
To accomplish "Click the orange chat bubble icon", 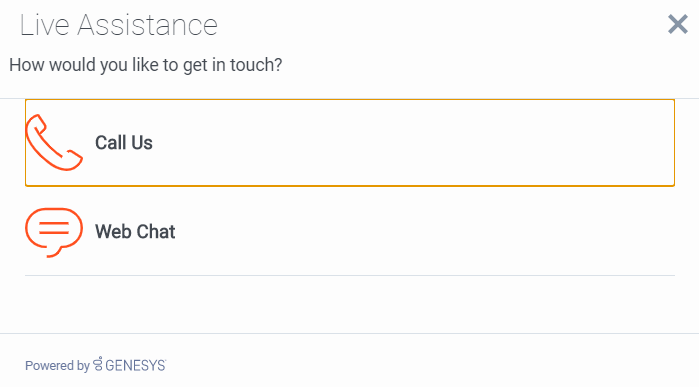I will [x=54, y=232].
